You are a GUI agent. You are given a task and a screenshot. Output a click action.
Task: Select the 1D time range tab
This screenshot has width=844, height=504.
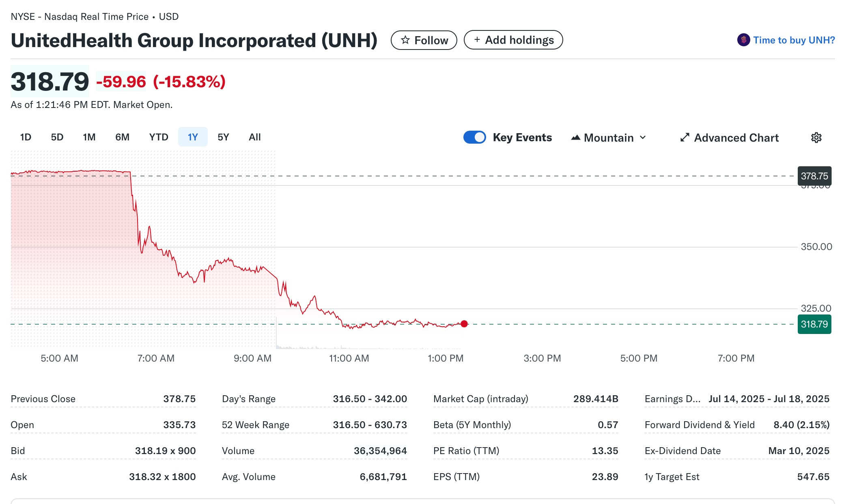[x=26, y=137]
